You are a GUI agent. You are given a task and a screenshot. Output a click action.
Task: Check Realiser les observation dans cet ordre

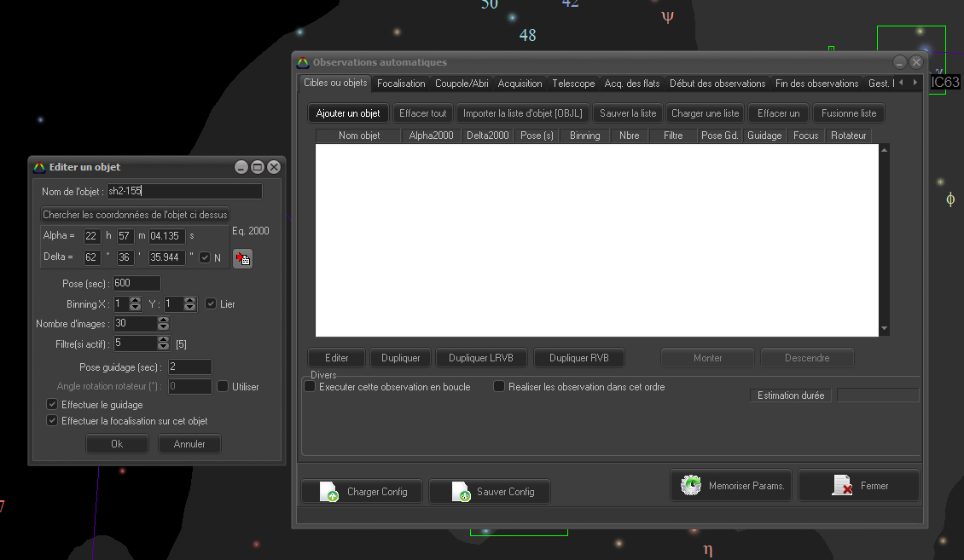point(499,386)
